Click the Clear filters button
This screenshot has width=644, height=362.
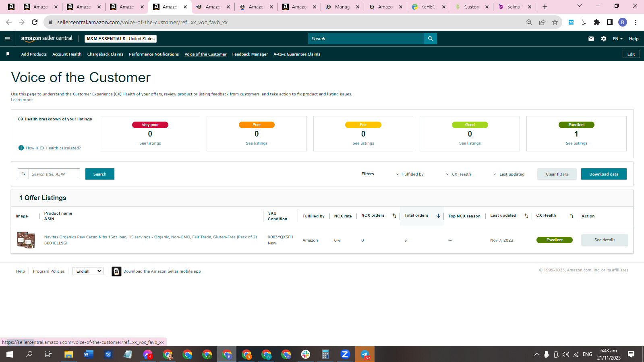point(557,174)
